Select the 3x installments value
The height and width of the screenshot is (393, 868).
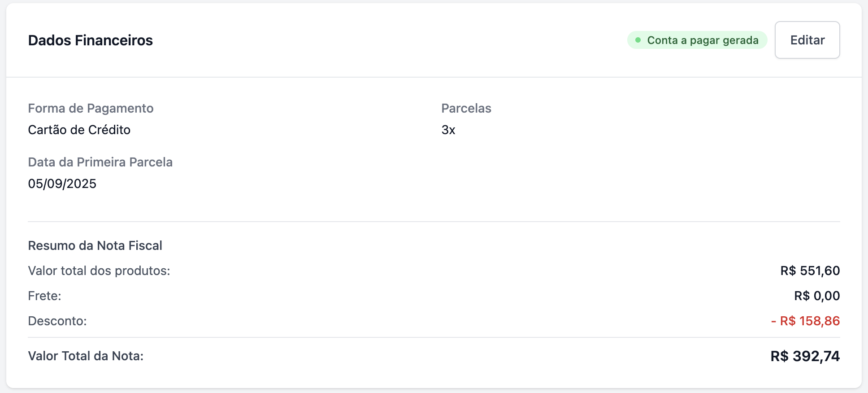pyautogui.click(x=448, y=130)
